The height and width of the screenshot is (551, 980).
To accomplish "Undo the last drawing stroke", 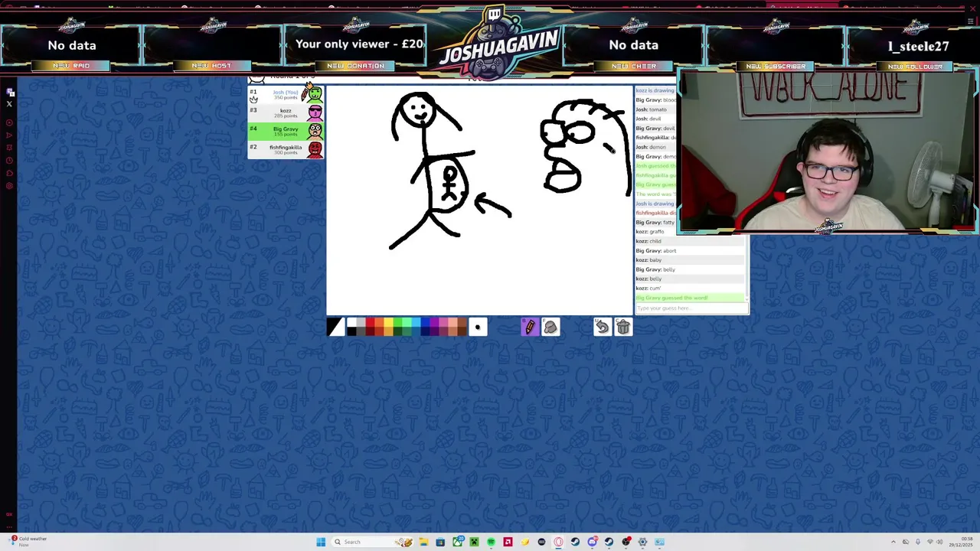I will pos(603,328).
